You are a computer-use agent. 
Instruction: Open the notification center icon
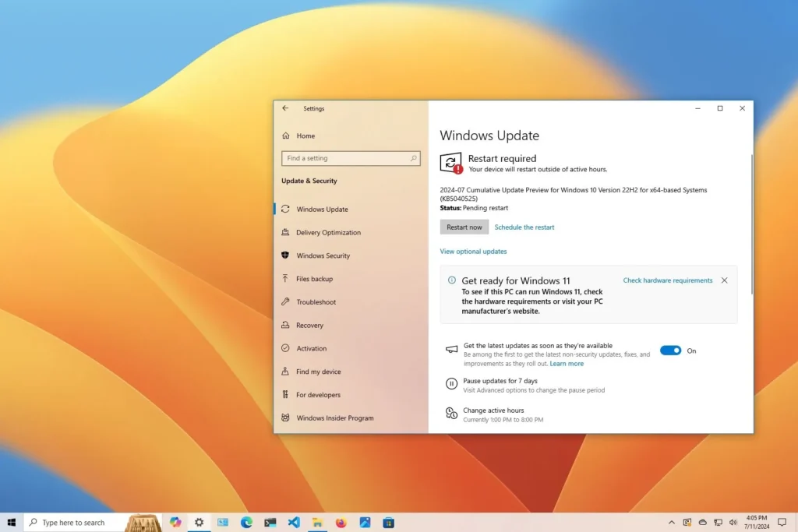coord(782,523)
